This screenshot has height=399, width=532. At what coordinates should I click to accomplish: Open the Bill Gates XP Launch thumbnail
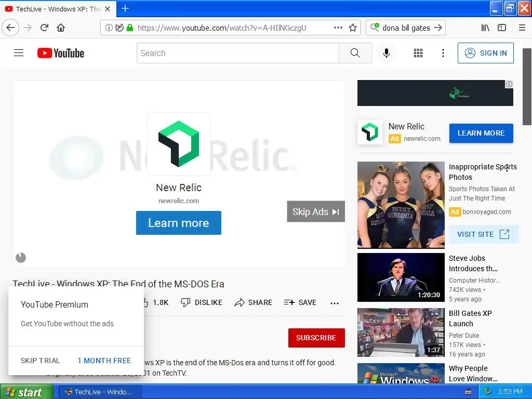pos(401,332)
